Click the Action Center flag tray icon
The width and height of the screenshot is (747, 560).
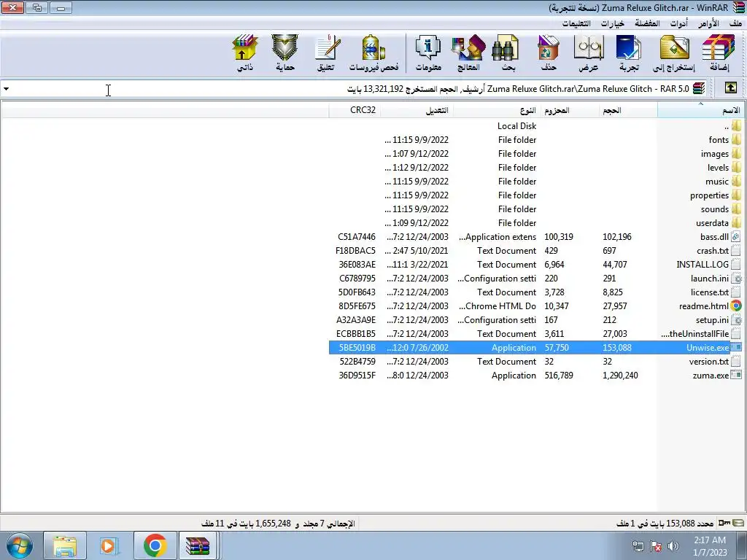tap(656, 546)
